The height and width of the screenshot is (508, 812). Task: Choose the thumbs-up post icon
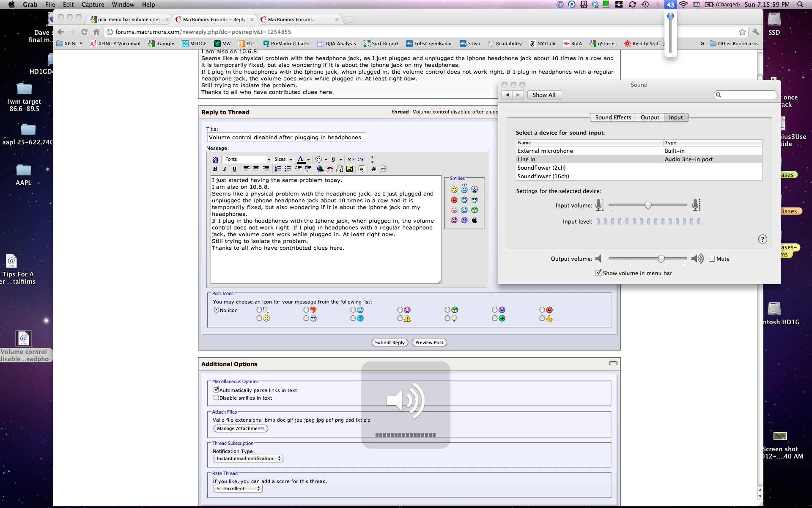point(542,318)
